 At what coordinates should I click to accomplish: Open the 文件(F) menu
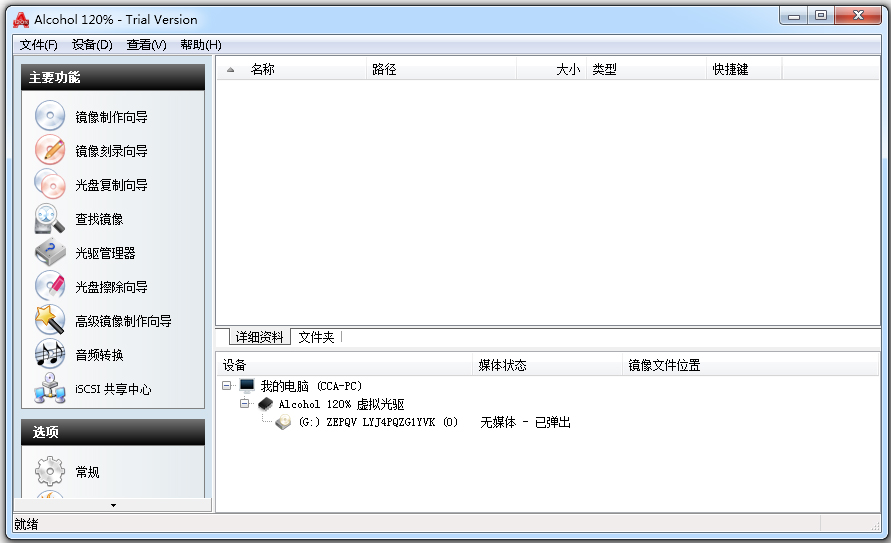[x=38, y=45]
